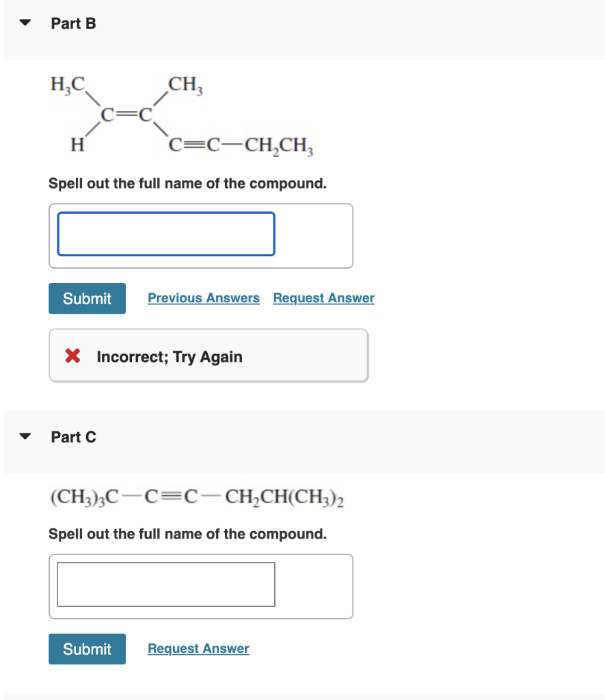The height and width of the screenshot is (700, 605).
Task: Submit the answer for Part C
Action: coord(87,649)
